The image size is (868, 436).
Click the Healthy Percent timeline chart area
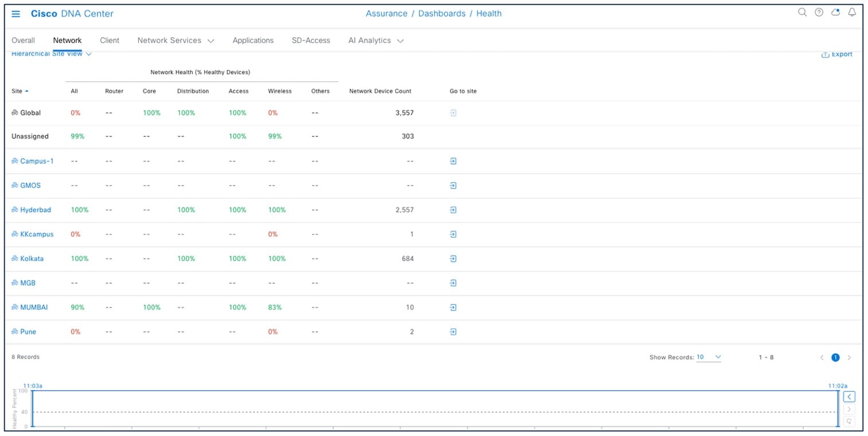click(435, 408)
